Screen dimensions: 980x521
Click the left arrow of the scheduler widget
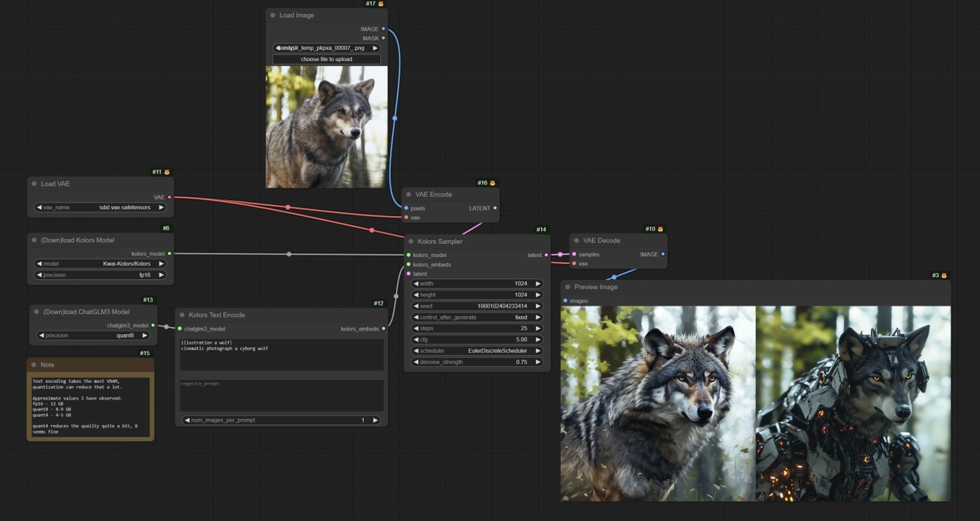[x=416, y=351]
